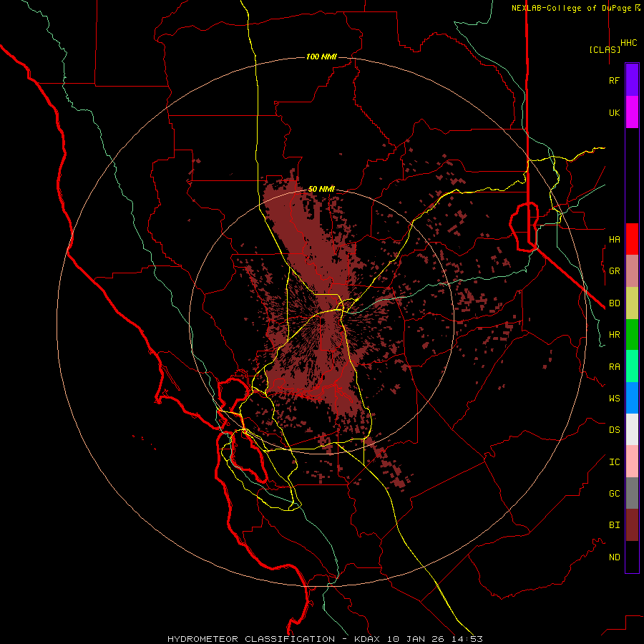Click the WS blue legend swatch

click(632, 398)
